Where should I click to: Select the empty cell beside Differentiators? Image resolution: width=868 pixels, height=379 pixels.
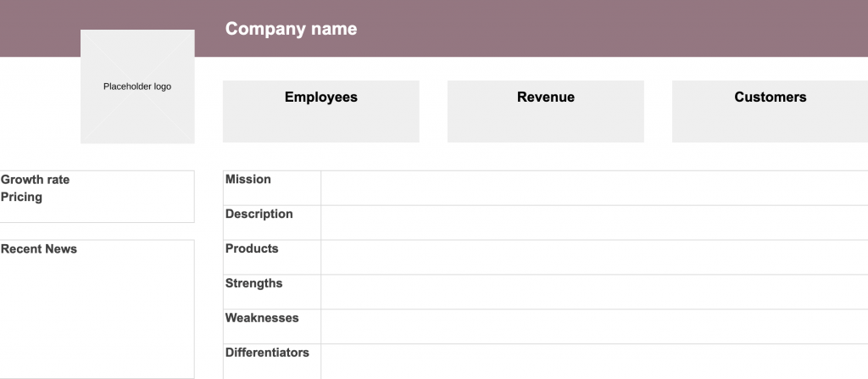point(593,362)
